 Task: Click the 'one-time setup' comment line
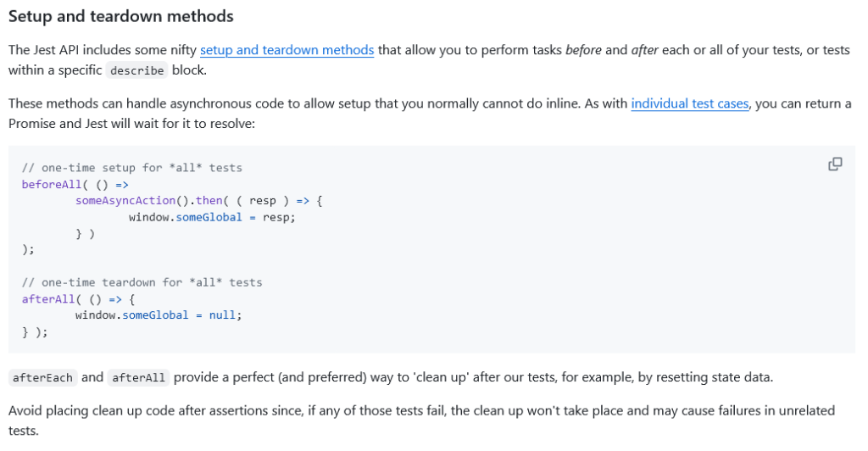tap(131, 168)
